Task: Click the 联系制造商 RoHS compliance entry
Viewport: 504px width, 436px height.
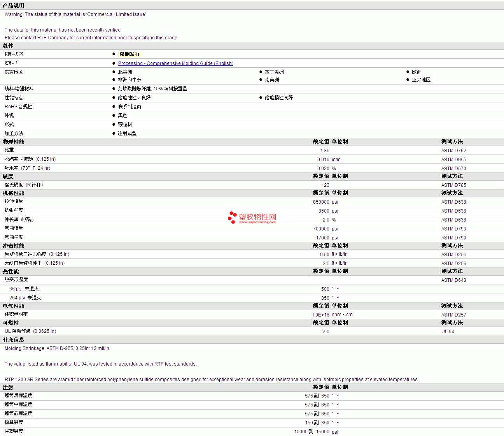Action: tap(129, 107)
